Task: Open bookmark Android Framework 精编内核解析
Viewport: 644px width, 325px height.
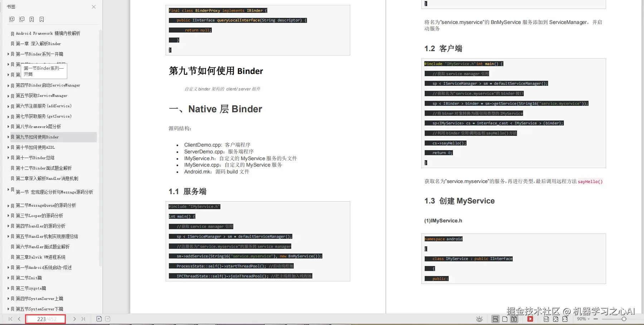Action: [x=48, y=33]
